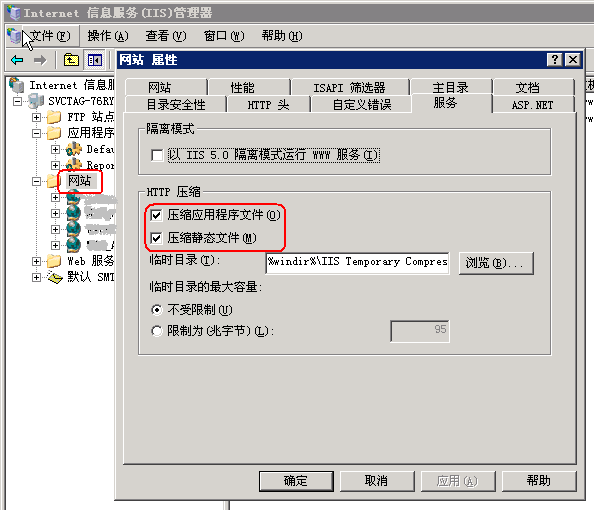The image size is (594, 510).
Task: Select the 限制为(兆字节) radio button
Action: [x=156, y=331]
